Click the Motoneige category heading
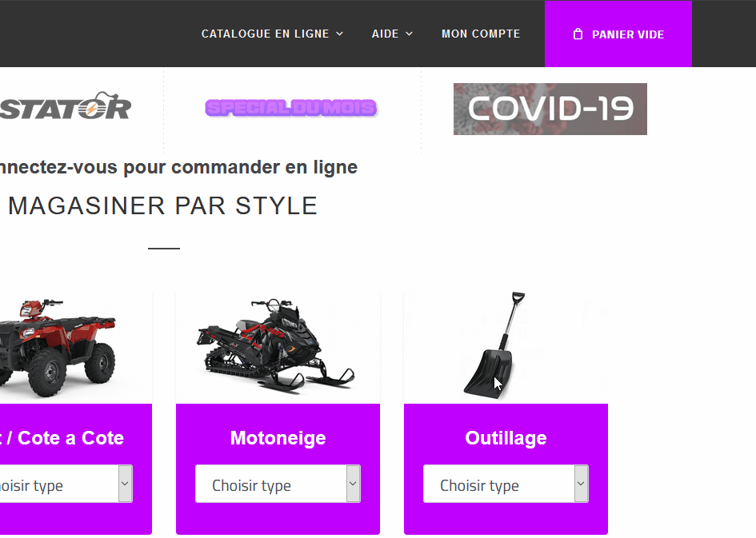The width and height of the screenshot is (756, 538). [x=278, y=438]
